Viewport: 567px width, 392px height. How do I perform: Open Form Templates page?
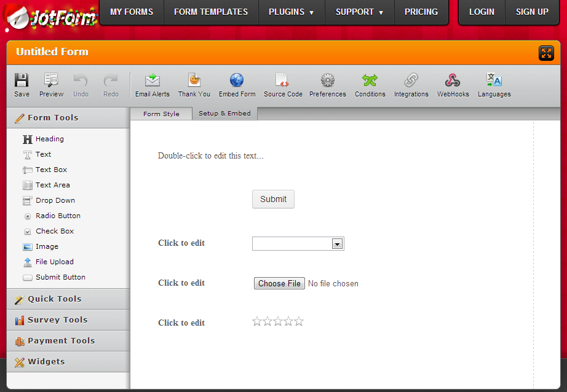tap(211, 12)
